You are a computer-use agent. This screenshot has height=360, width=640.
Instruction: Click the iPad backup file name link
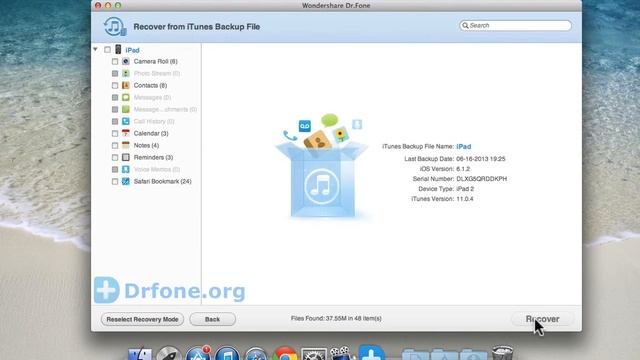[464, 147]
